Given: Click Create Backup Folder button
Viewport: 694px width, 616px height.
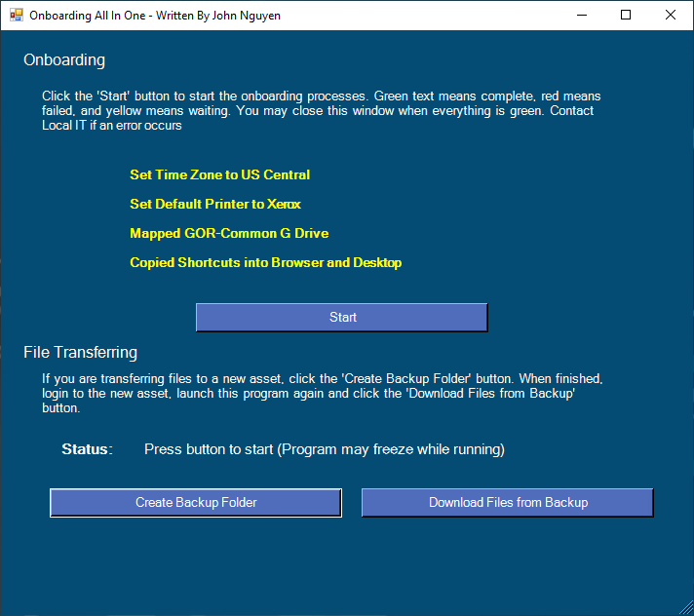Looking at the screenshot, I should pyautogui.click(x=196, y=502).
